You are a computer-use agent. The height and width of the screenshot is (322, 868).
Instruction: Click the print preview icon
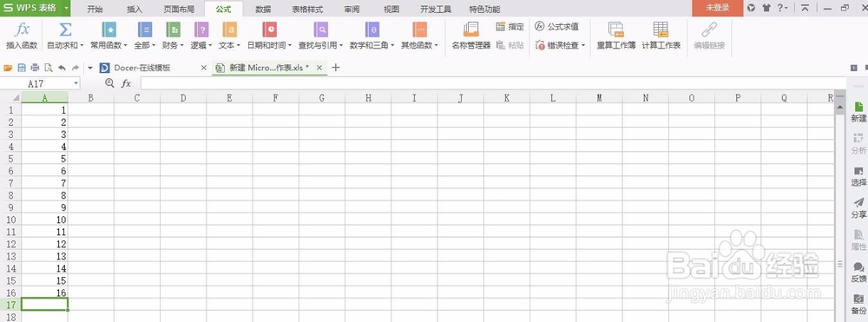pyautogui.click(x=48, y=68)
